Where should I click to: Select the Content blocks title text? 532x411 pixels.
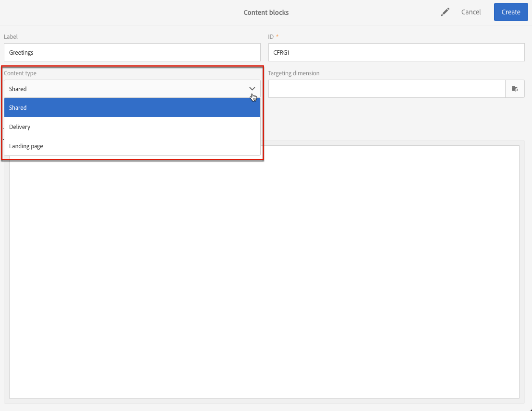[x=266, y=12]
